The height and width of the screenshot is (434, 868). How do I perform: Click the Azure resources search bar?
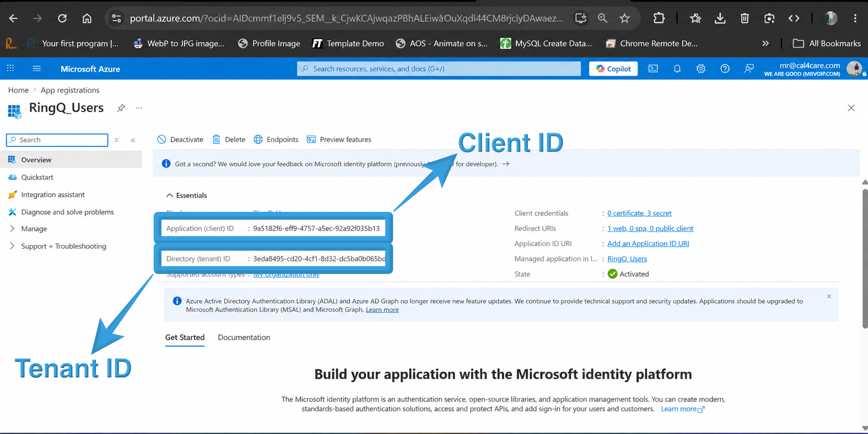pyautogui.click(x=439, y=69)
